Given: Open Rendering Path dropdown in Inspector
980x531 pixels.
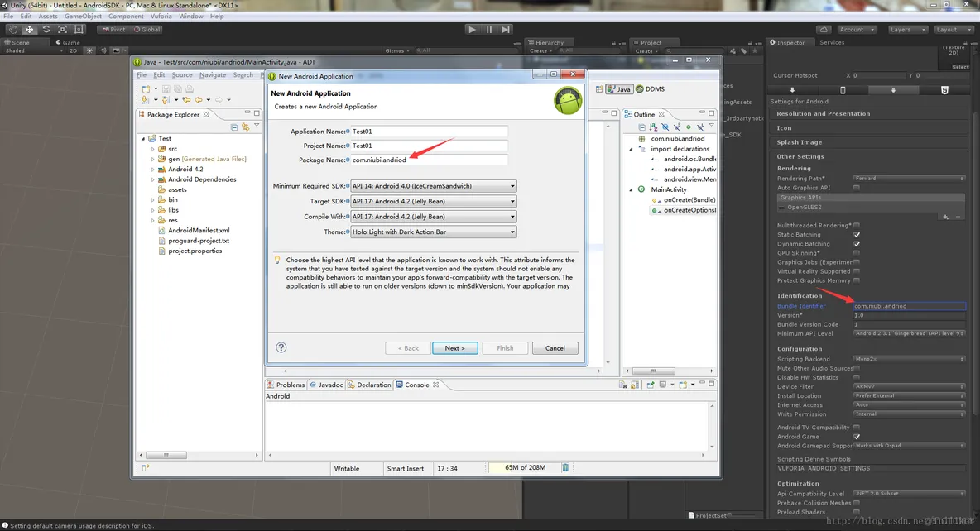Looking at the screenshot, I should (x=909, y=179).
